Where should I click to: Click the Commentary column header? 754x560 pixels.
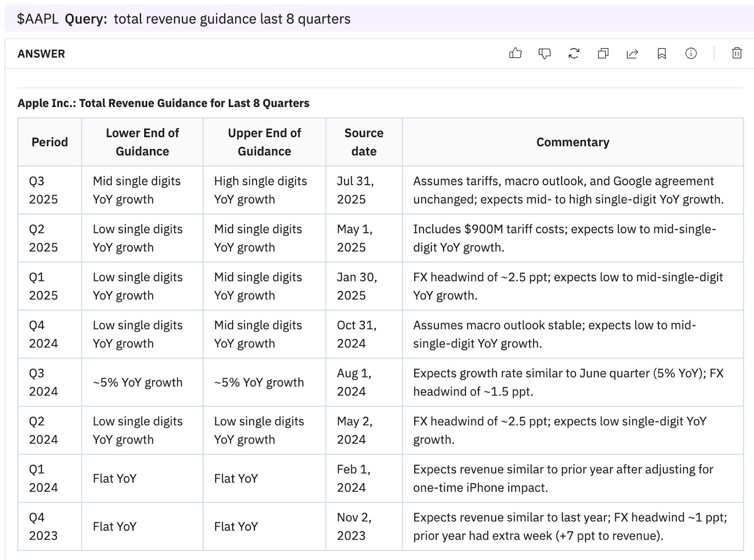click(x=573, y=142)
